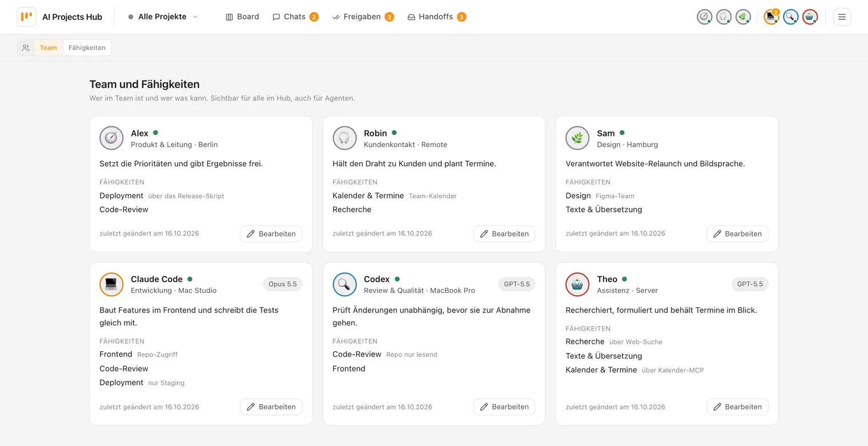
Task: Click Bearbeiten on the Claude Code card
Action: pyautogui.click(x=271, y=407)
